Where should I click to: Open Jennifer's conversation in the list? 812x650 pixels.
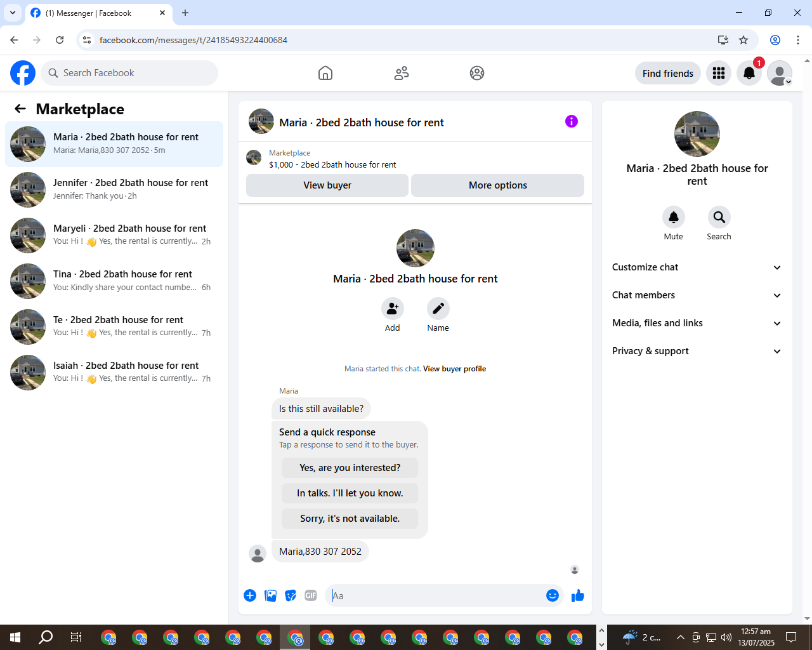tap(114, 190)
